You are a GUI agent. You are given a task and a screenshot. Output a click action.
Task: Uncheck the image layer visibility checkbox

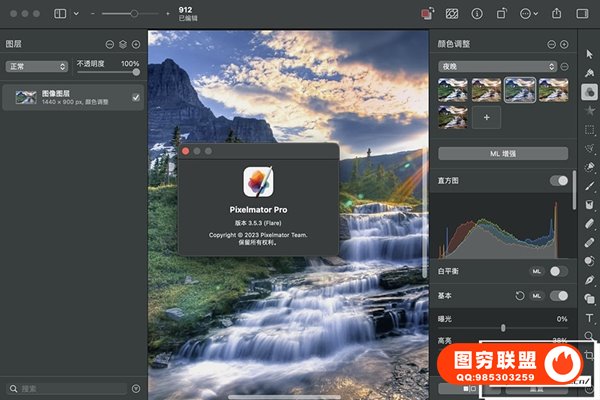[136, 97]
